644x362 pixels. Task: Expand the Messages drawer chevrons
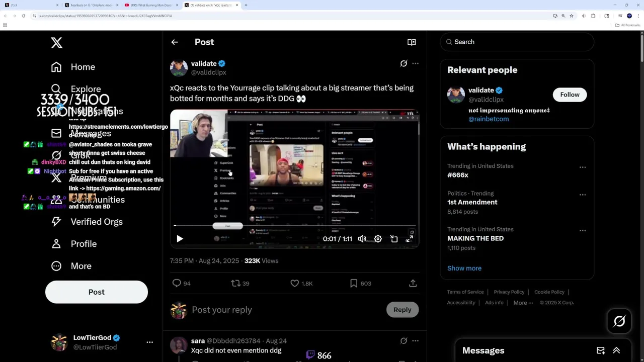[x=616, y=350]
